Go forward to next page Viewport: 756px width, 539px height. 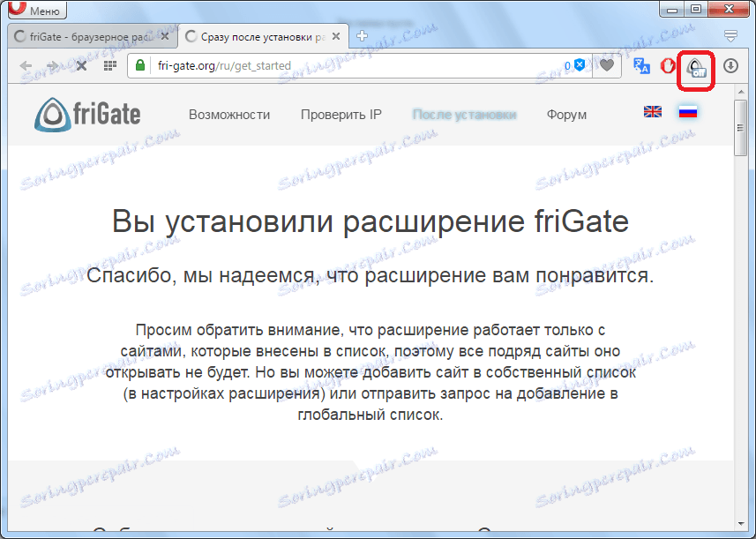click(x=52, y=65)
